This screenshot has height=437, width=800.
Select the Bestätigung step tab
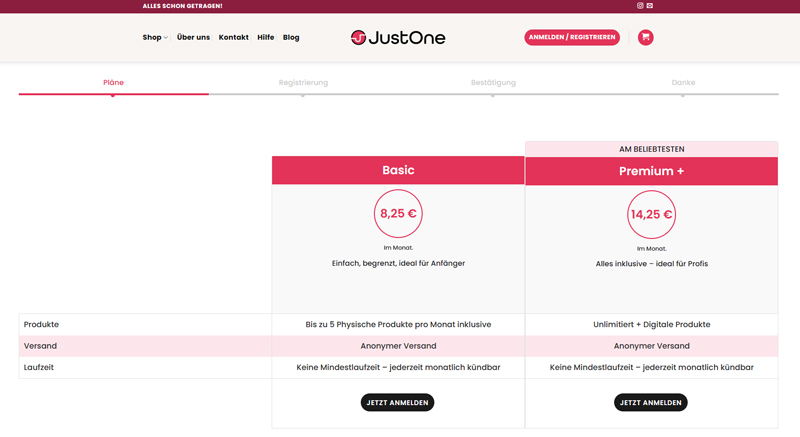(493, 83)
